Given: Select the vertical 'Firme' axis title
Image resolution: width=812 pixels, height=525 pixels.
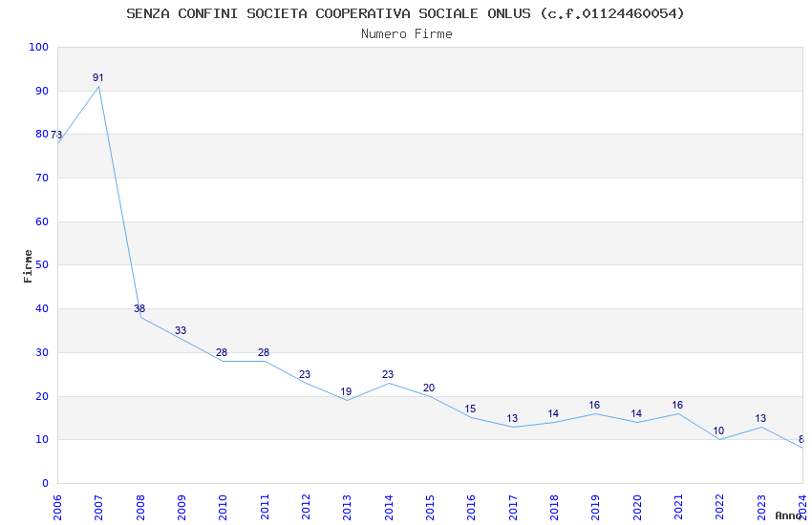Looking at the screenshot, I should (x=28, y=266).
